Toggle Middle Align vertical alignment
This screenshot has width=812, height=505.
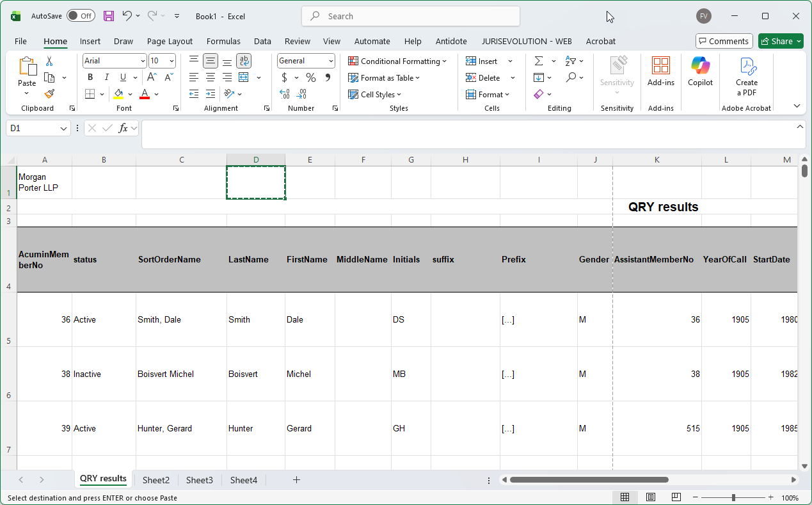pos(211,61)
